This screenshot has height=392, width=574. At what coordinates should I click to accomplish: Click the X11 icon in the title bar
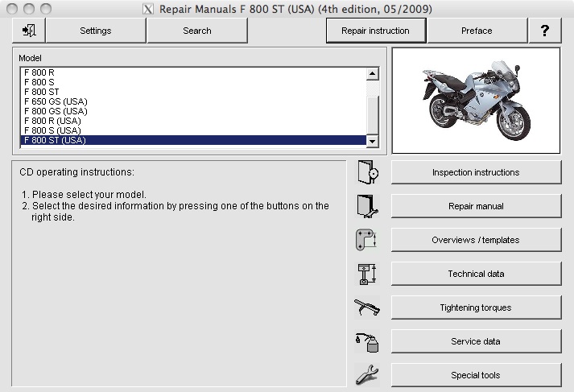tap(148, 9)
